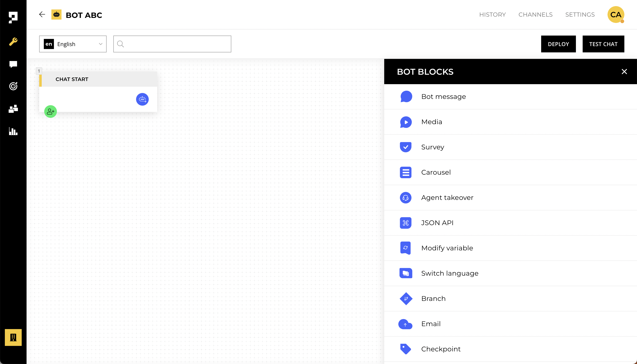Select the Agent takeover block
Image resolution: width=637 pixels, height=364 pixels.
(447, 198)
